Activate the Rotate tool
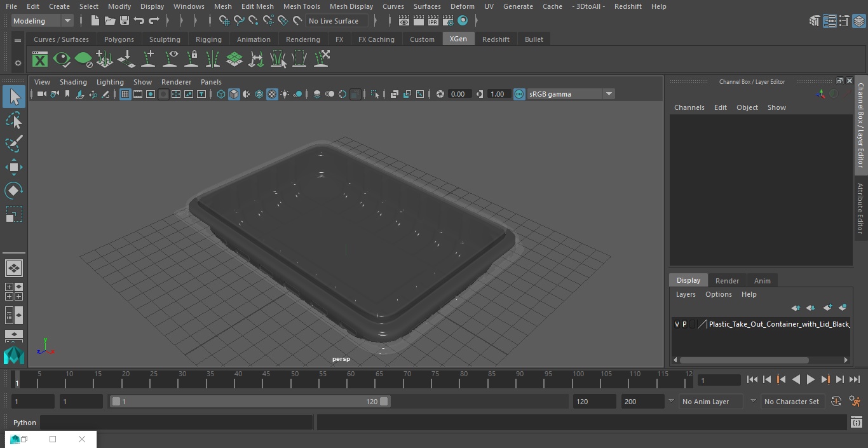 click(x=14, y=191)
